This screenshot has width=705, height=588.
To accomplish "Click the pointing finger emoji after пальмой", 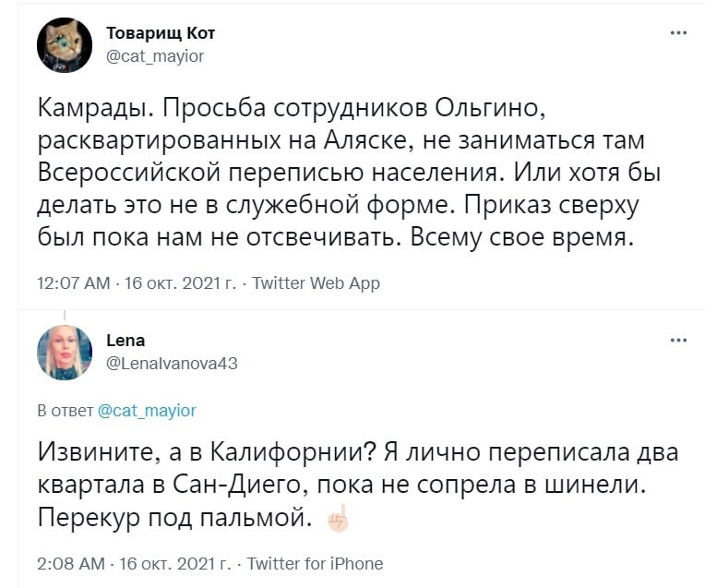I will pyautogui.click(x=339, y=520).
